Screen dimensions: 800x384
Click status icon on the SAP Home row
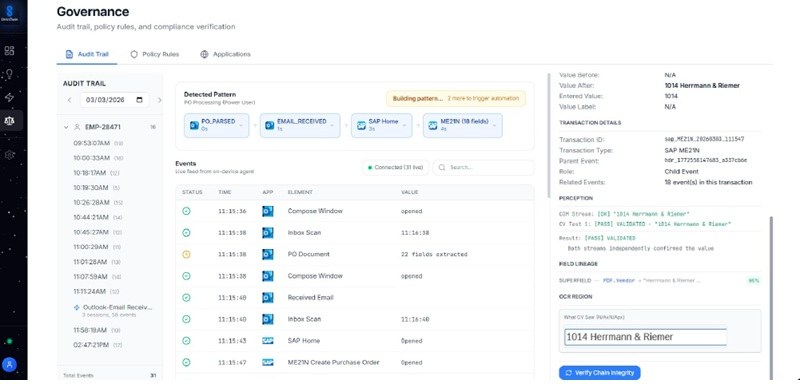(x=186, y=341)
